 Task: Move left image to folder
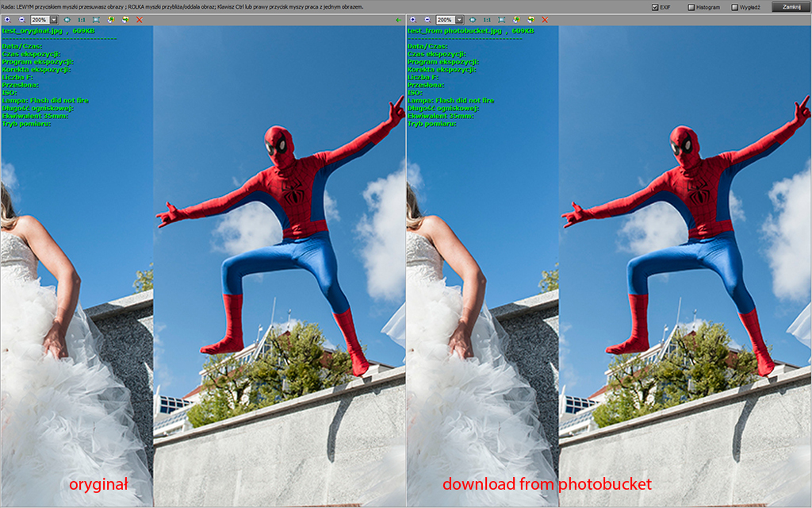click(124, 20)
